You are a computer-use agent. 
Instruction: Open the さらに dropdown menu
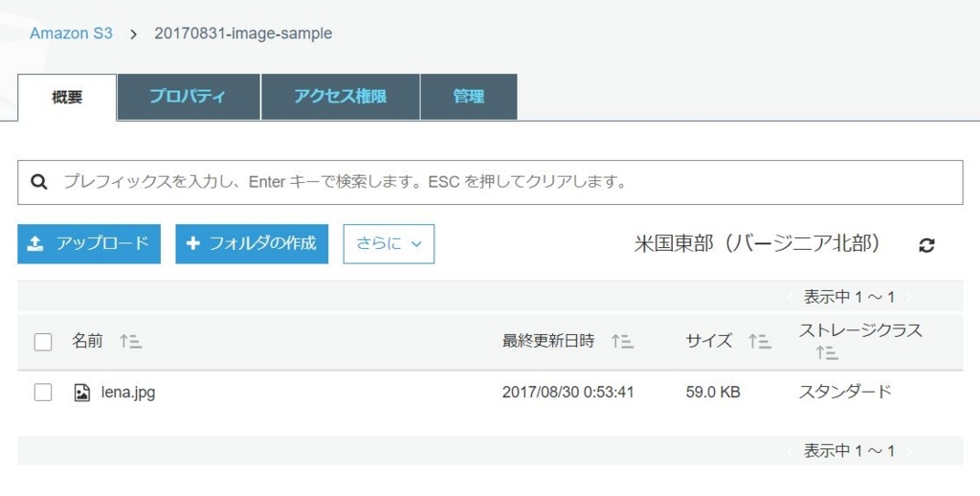point(389,244)
